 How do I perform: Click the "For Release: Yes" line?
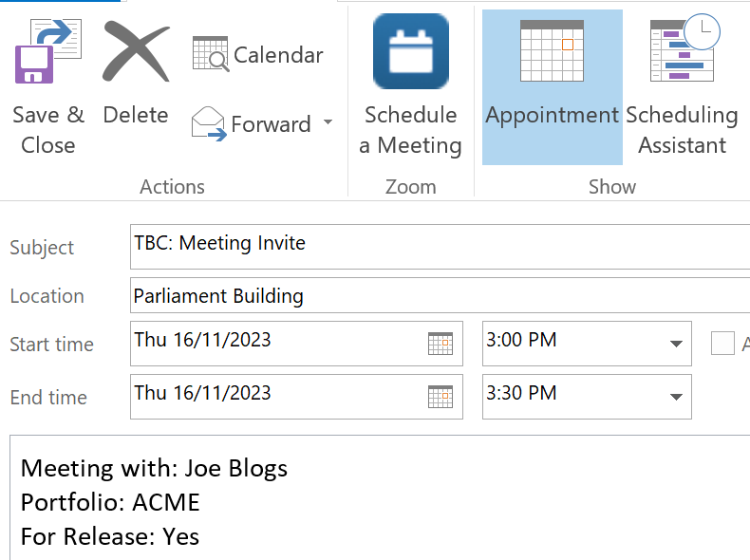tap(110, 536)
